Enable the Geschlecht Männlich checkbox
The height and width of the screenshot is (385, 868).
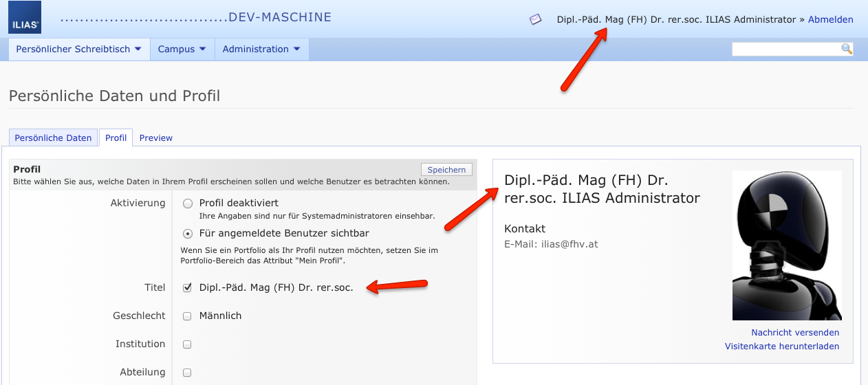click(187, 316)
